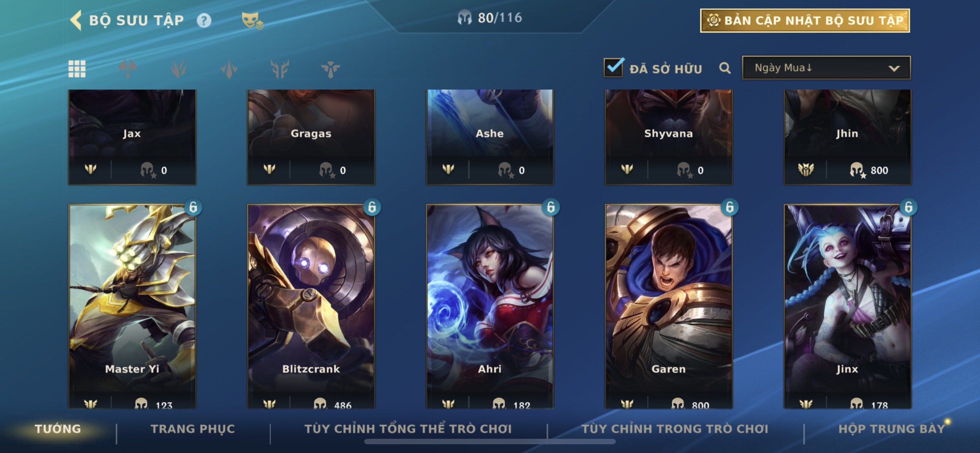Screen dimensions: 980x453
Task: Open the Ahri champion card
Action: [490, 306]
